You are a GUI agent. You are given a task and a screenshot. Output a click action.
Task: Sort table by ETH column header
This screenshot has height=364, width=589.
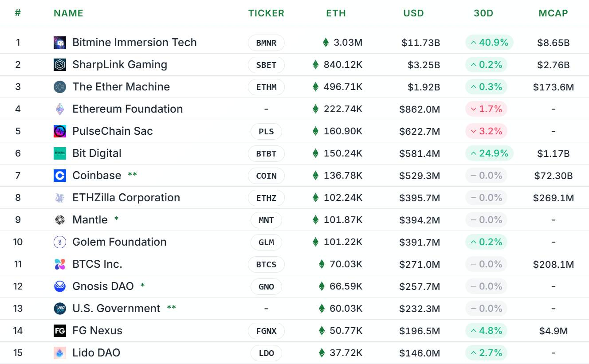point(336,13)
